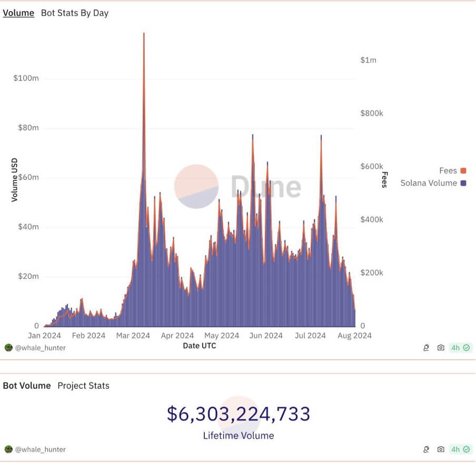Open the Bot Stats By Day query

[74, 13]
